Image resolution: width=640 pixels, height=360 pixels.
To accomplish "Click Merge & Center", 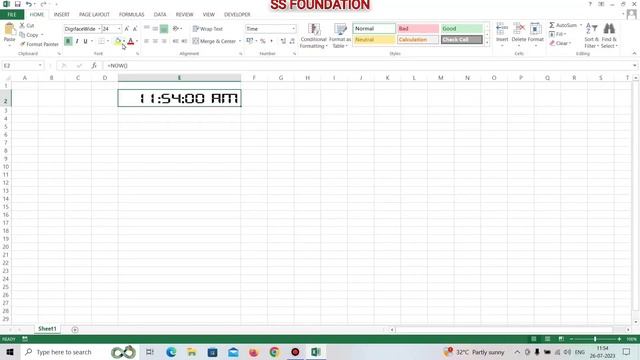I will [x=214, y=41].
